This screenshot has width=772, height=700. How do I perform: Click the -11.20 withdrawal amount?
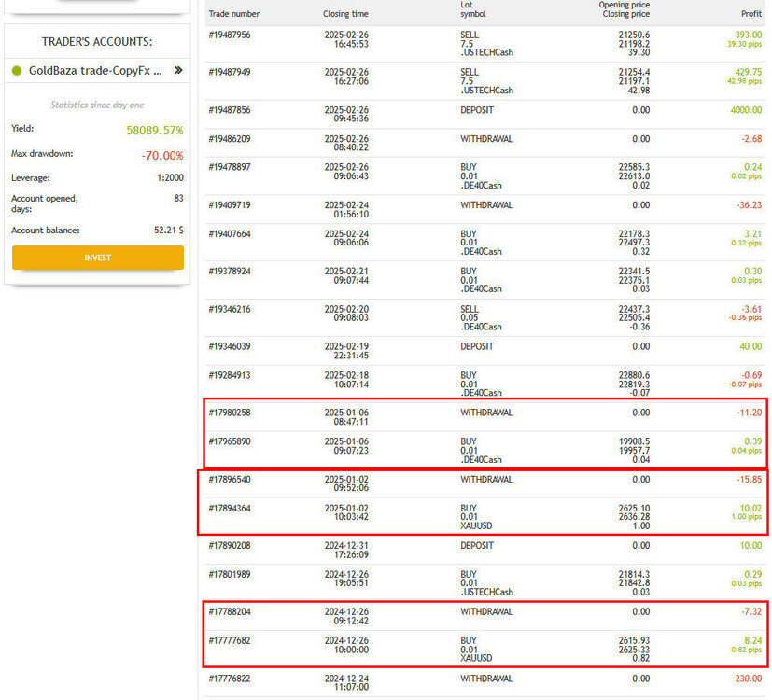point(750,413)
